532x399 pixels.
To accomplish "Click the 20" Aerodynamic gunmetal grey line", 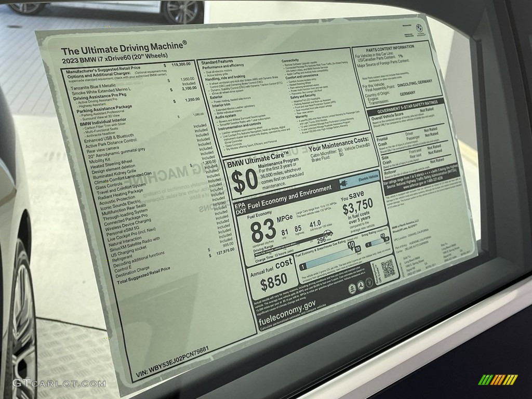I will pos(116,153).
